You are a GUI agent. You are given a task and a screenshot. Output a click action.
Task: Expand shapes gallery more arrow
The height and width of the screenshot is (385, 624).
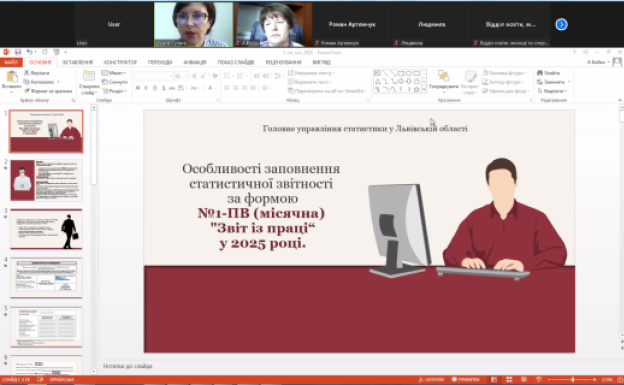(424, 90)
